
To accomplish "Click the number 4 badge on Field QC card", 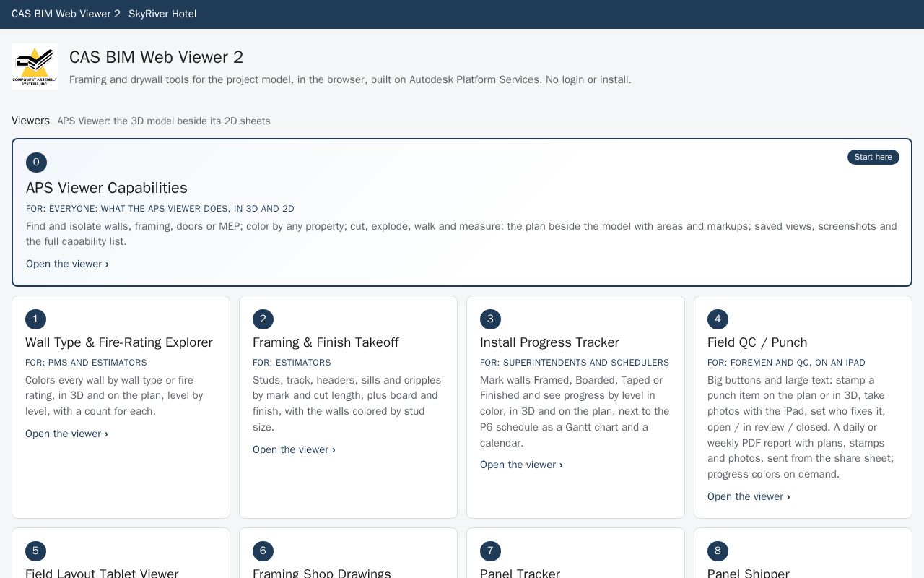I will pyautogui.click(x=718, y=319).
